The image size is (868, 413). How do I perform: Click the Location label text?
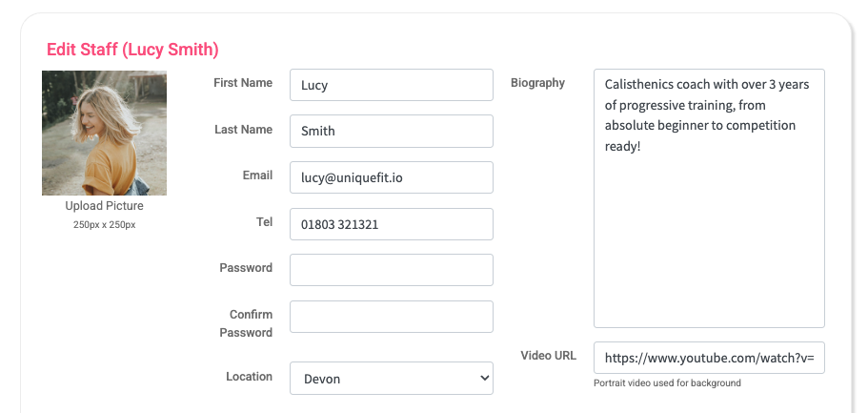249,377
